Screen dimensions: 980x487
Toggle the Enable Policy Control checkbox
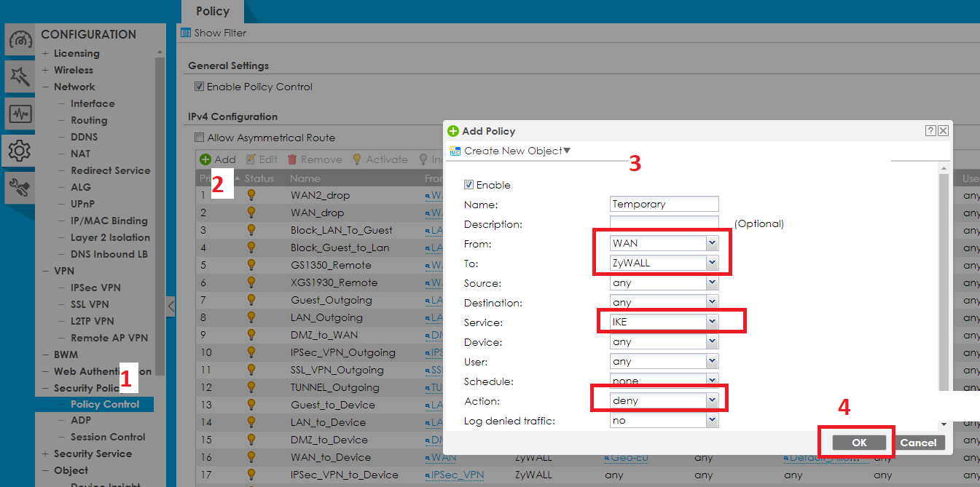(x=199, y=87)
